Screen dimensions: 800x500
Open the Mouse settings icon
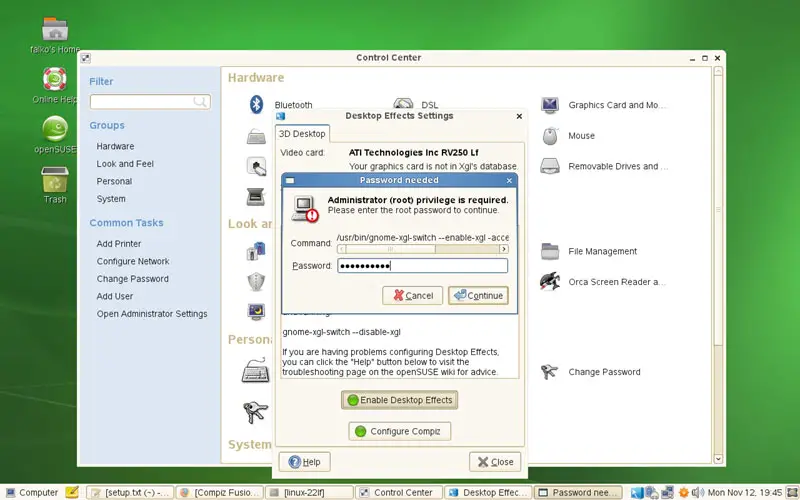point(549,136)
